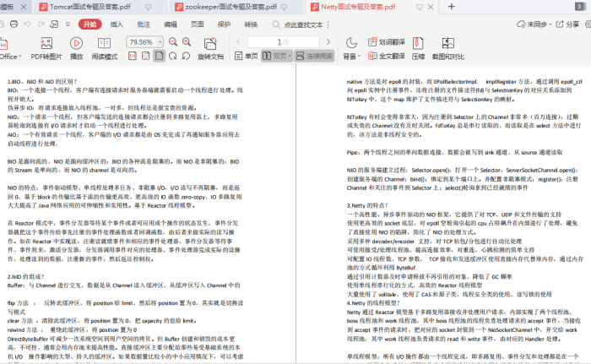Click 旋转文档 rotate document

(210, 50)
